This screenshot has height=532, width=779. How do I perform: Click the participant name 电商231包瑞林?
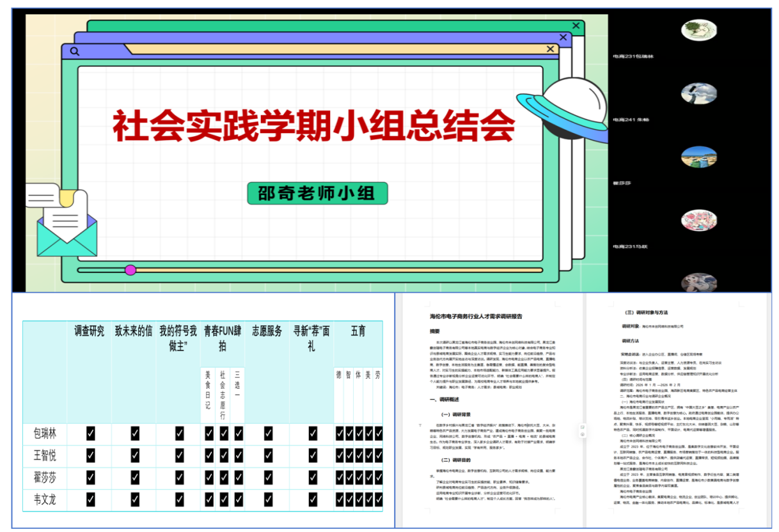click(633, 56)
